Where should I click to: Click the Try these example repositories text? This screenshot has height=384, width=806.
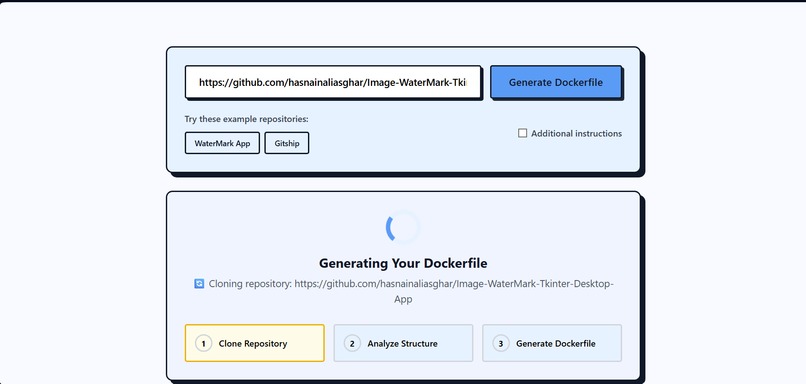click(x=247, y=119)
